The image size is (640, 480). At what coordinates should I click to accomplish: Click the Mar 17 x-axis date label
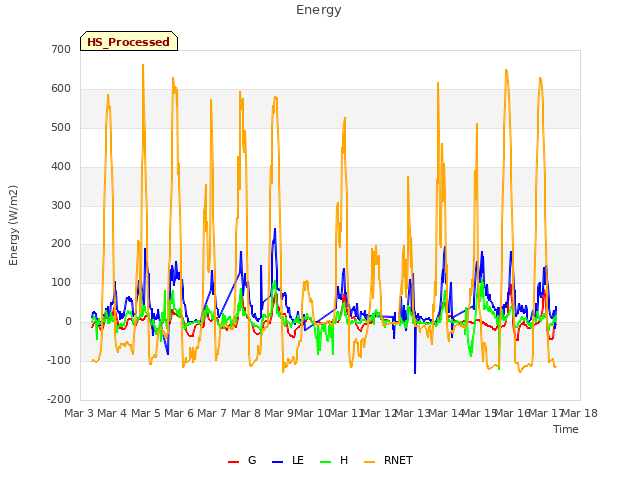pos(547,413)
